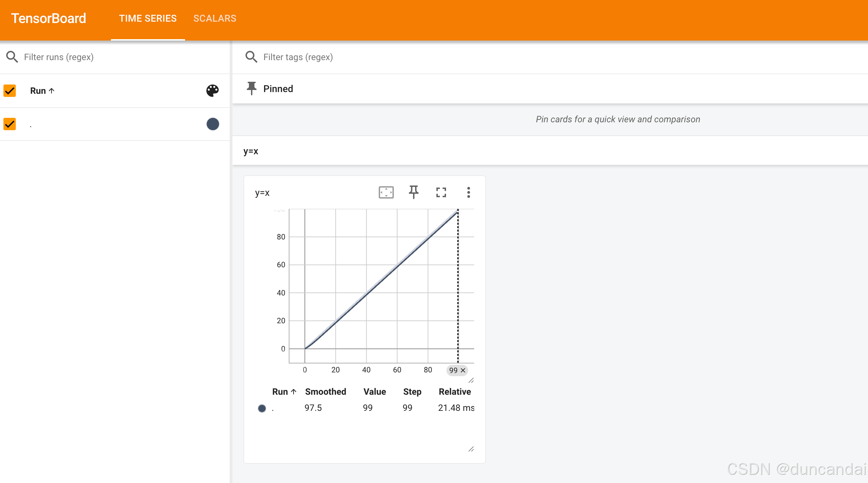This screenshot has width=868, height=483.
Task: Click the Pinned section pin icon
Action: point(252,89)
